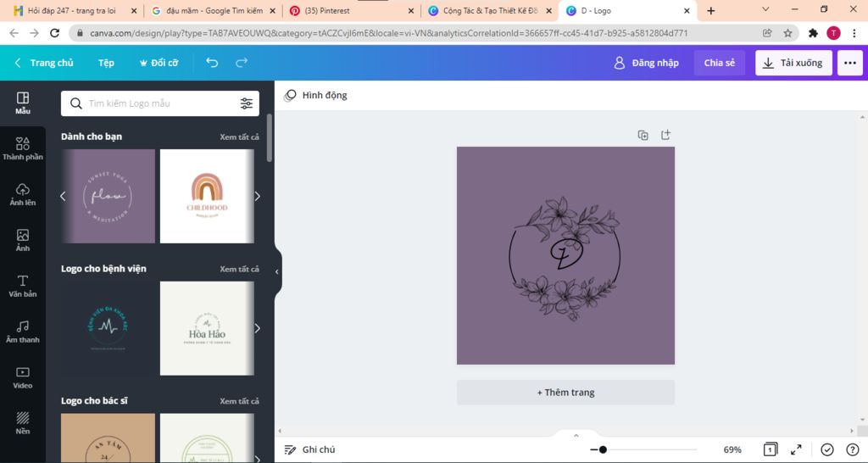Click the add page icon above canvas
The width and height of the screenshot is (868, 463).
(666, 135)
